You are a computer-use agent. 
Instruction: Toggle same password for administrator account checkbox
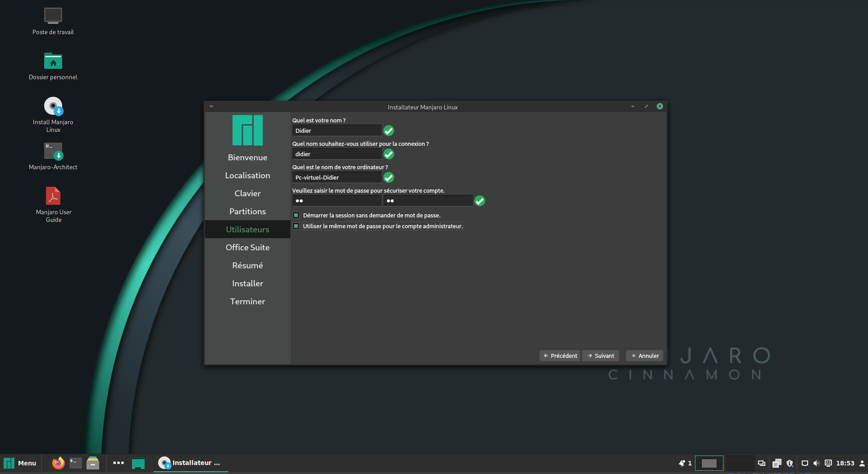(x=296, y=226)
